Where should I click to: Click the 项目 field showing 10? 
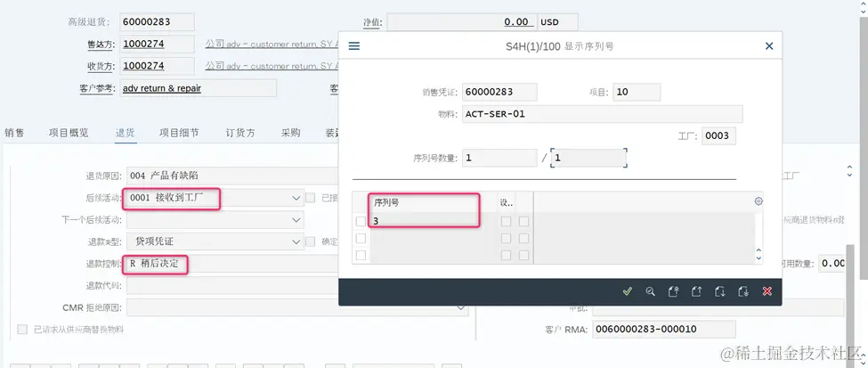[637, 92]
